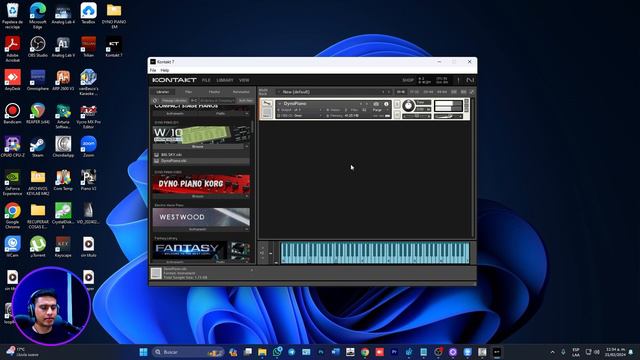Toggle the Instr Nav button
Viewport: 640px width, 360px height.
click(246, 100)
